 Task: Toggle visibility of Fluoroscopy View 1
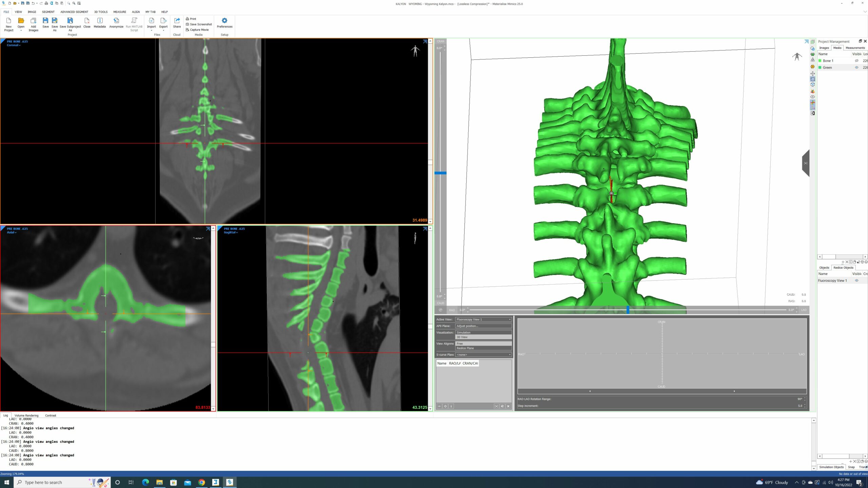pos(856,280)
